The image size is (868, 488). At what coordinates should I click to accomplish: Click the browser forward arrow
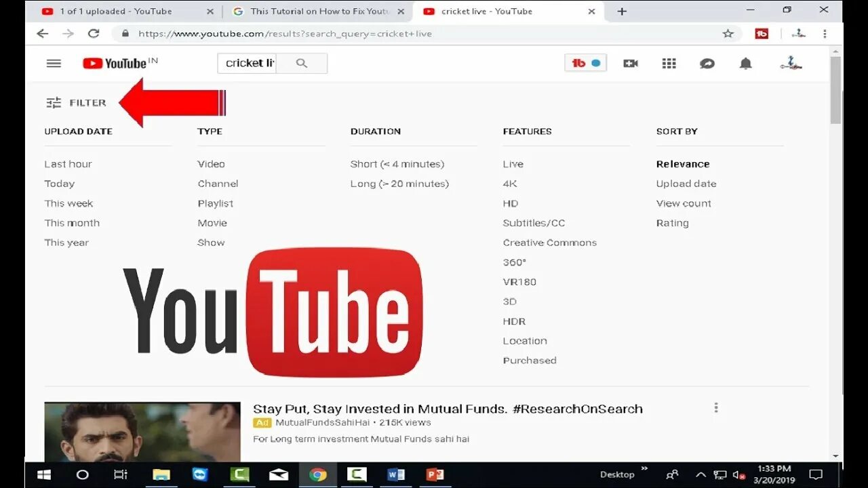click(x=68, y=33)
